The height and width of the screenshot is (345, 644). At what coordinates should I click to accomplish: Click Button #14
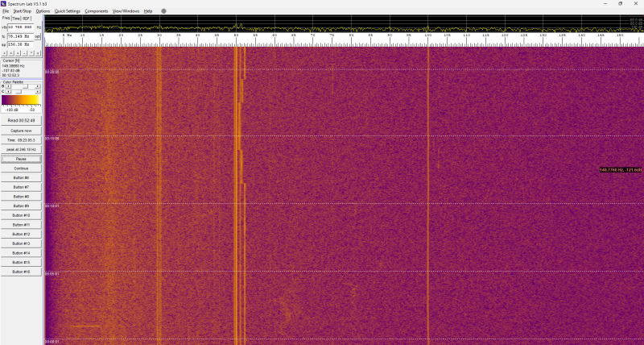(x=21, y=253)
